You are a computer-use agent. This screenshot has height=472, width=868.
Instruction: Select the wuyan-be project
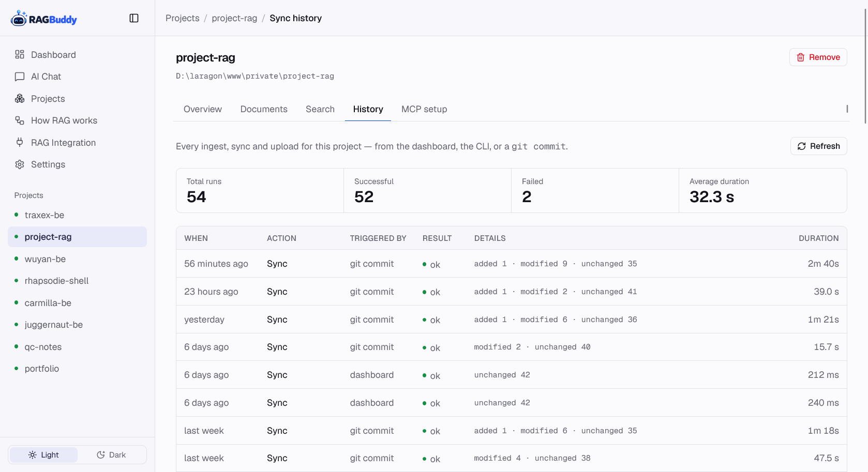click(78, 259)
